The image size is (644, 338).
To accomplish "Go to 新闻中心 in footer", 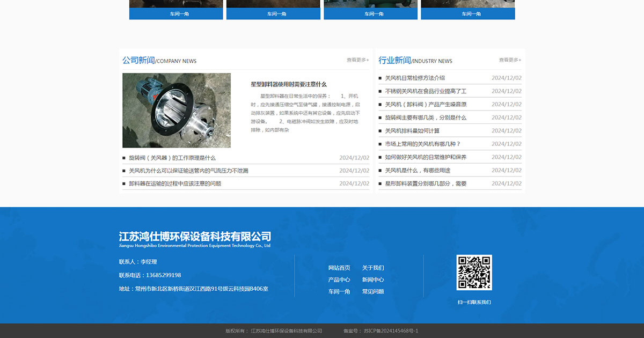I will point(373,280).
